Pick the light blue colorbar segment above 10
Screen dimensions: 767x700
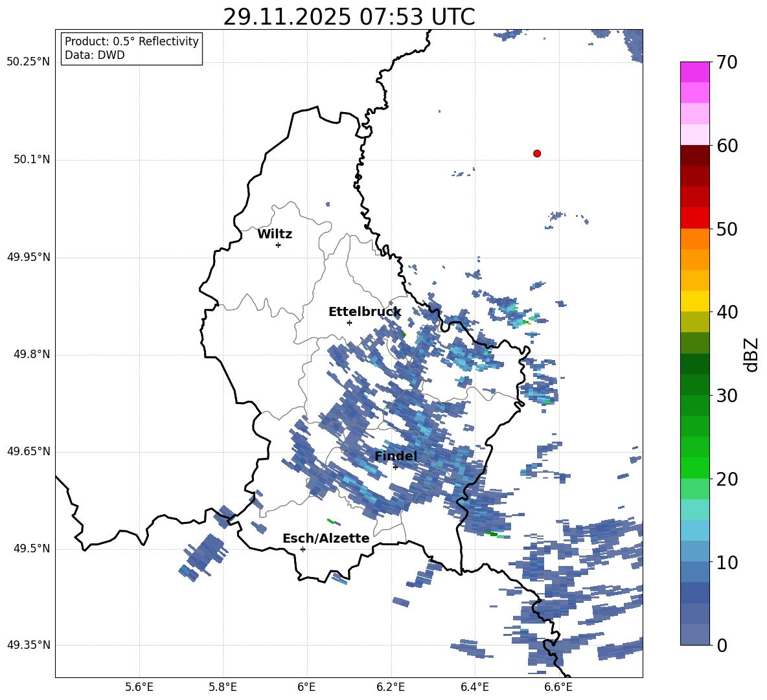pos(695,551)
